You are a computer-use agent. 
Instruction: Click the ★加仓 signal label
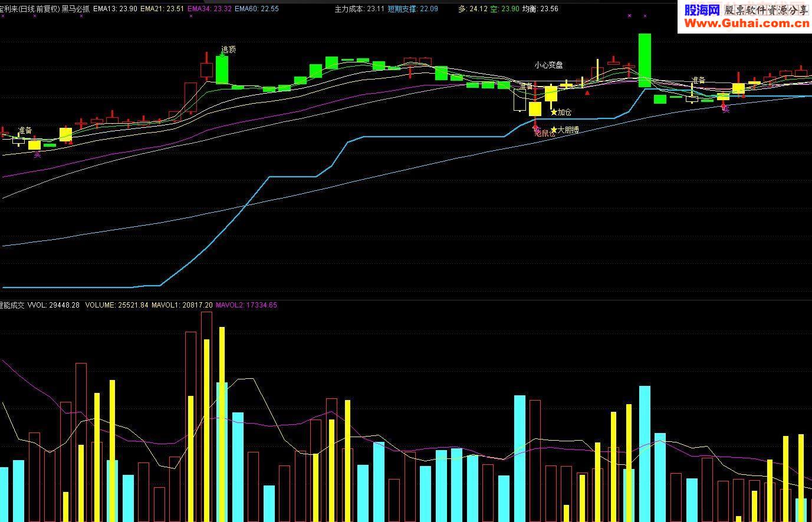point(561,112)
